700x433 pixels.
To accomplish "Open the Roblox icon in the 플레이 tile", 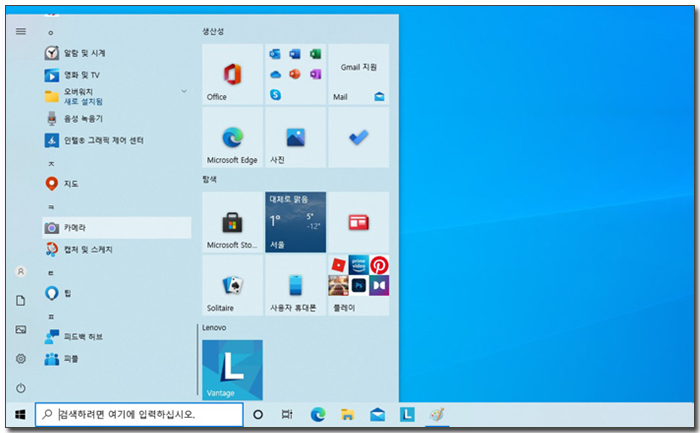I will point(338,265).
